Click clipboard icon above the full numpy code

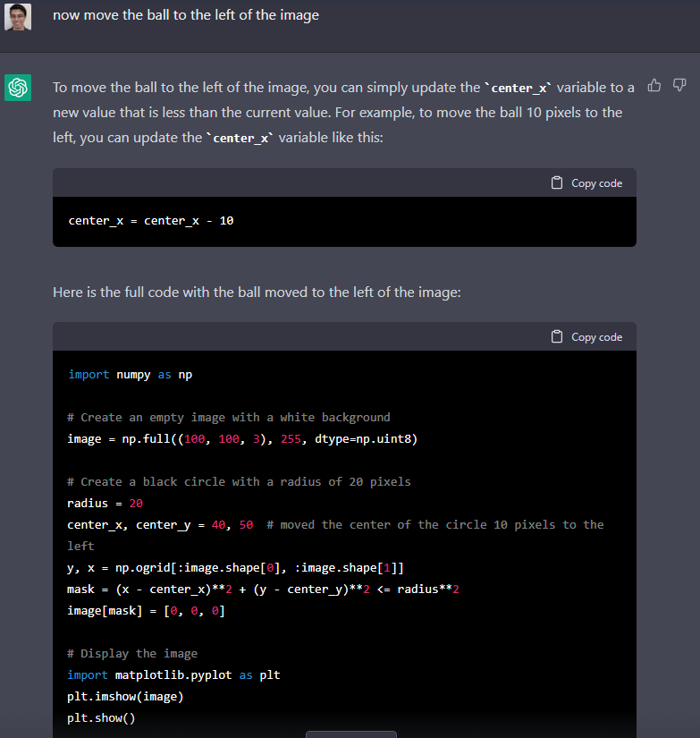point(557,337)
